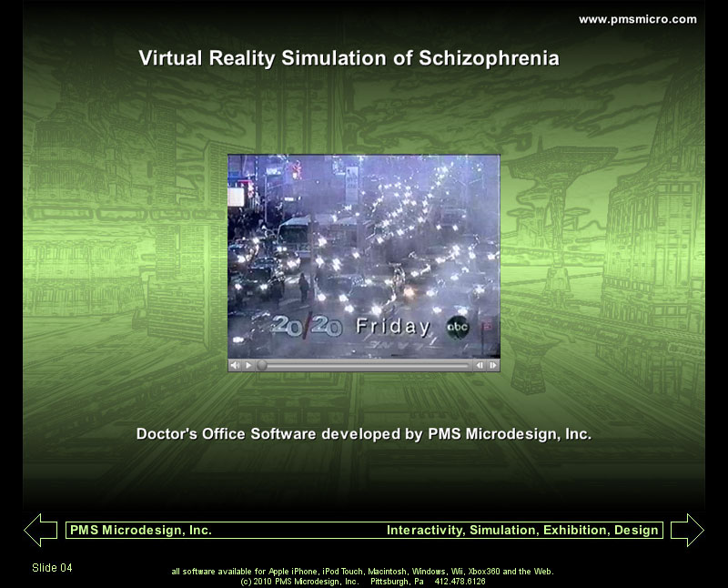Open the www.pmsmicro.com link
This screenshot has height=588, width=728.
[638, 19]
